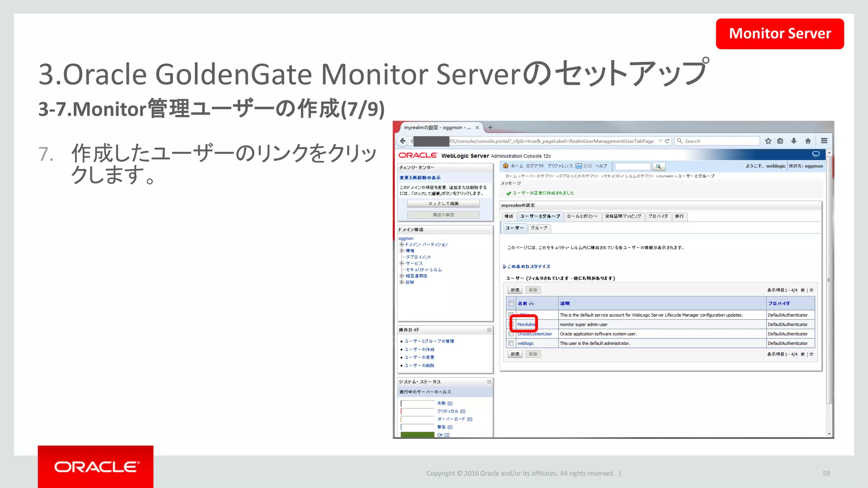Click the ログアウト link
This screenshot has height=488, width=868.
[x=535, y=166]
